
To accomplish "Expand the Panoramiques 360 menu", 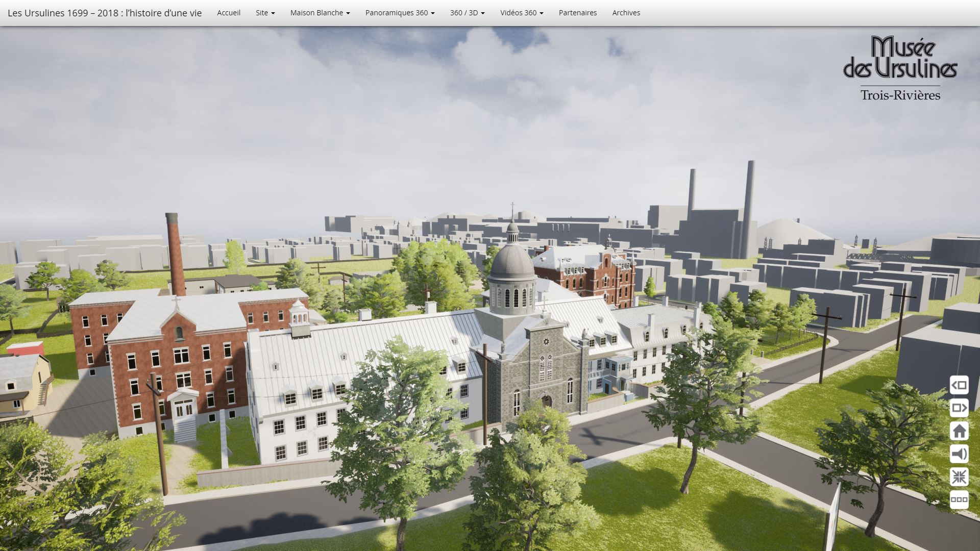I will coord(400,13).
